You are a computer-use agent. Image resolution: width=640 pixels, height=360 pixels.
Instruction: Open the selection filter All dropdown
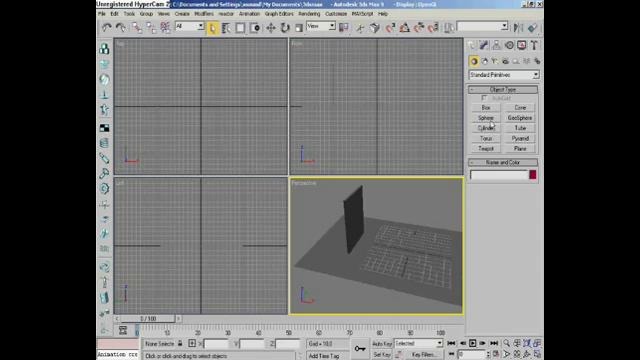(x=189, y=26)
